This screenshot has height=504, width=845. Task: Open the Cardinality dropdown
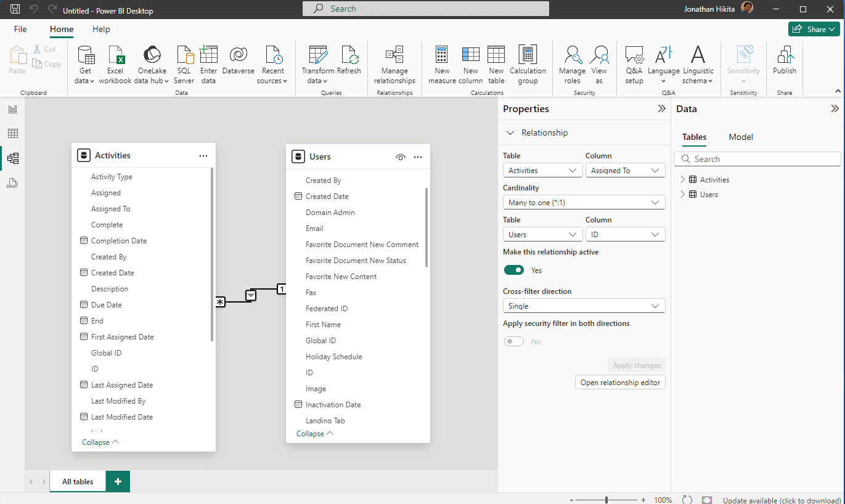coord(584,203)
